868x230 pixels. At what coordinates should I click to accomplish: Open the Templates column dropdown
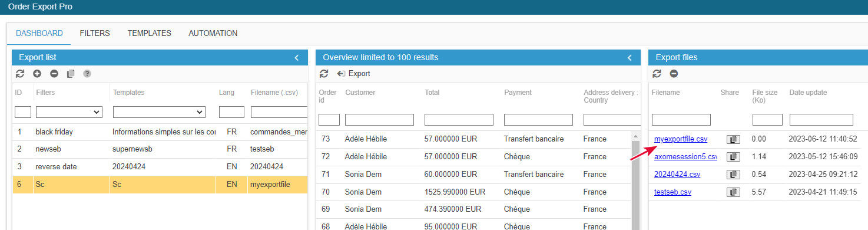[159, 112]
